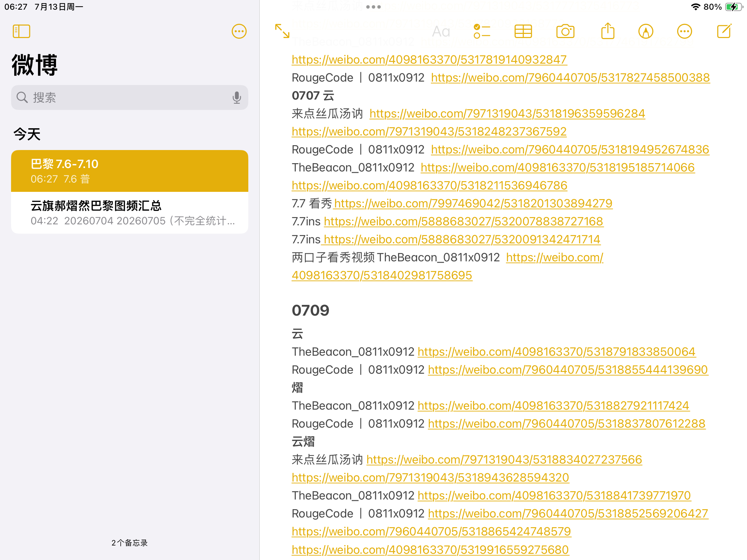Open link ending 5318943628594320
This screenshot has width=747, height=560.
click(x=430, y=478)
